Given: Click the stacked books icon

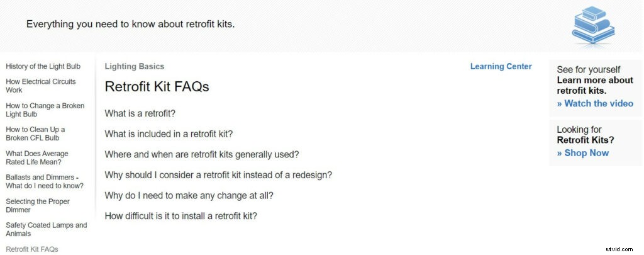Looking at the screenshot, I should click(593, 25).
